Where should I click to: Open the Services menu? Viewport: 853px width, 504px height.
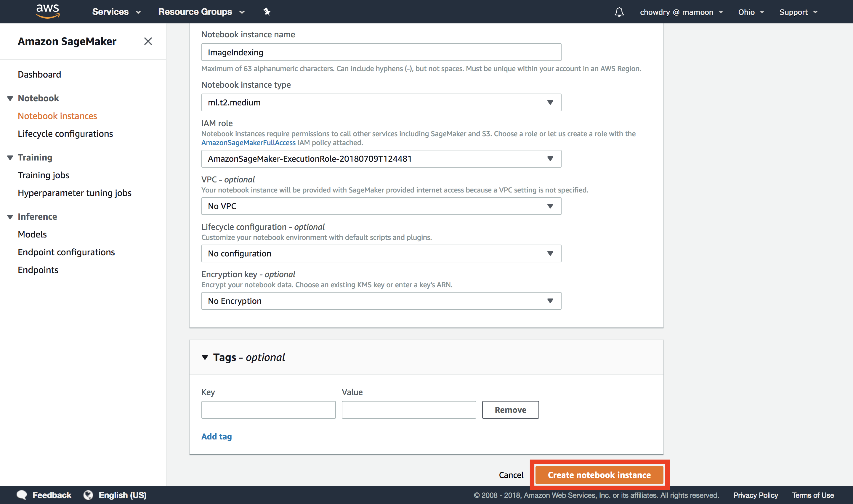coord(116,12)
